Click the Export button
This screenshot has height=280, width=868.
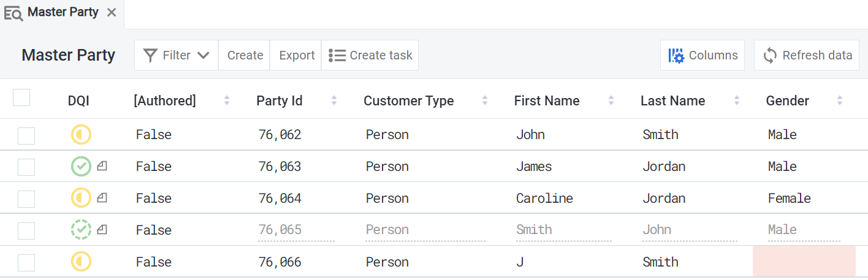click(x=297, y=56)
